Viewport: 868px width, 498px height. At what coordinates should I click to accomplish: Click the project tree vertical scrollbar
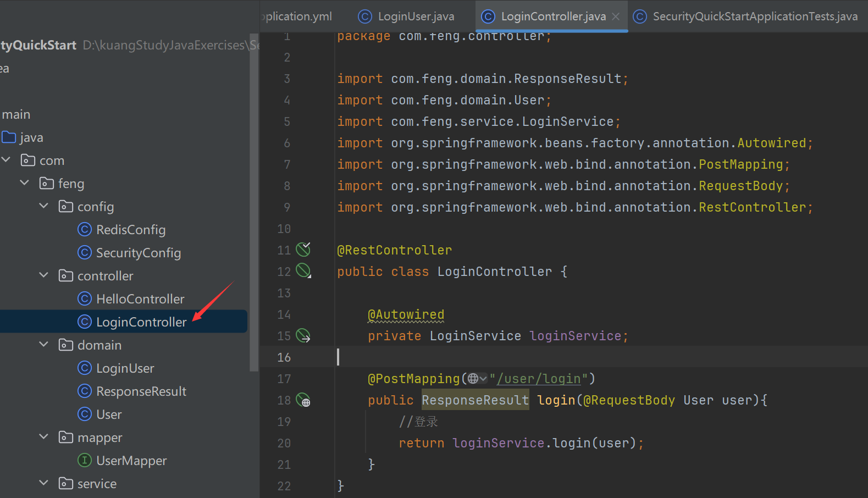click(x=254, y=203)
